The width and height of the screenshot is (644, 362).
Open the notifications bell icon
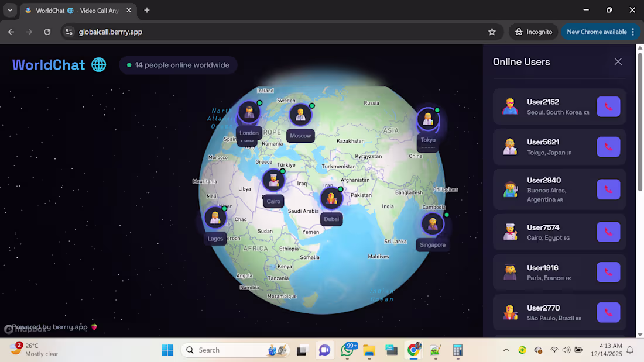pos(630,350)
